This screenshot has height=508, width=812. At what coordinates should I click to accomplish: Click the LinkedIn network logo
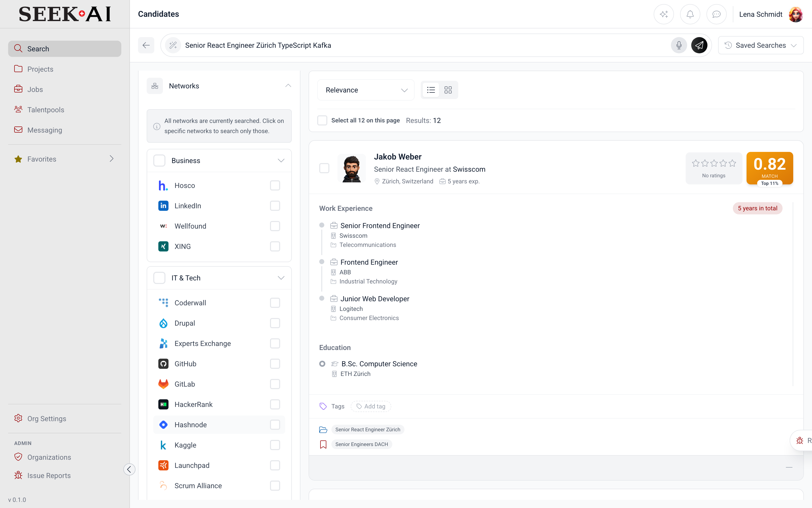163,206
